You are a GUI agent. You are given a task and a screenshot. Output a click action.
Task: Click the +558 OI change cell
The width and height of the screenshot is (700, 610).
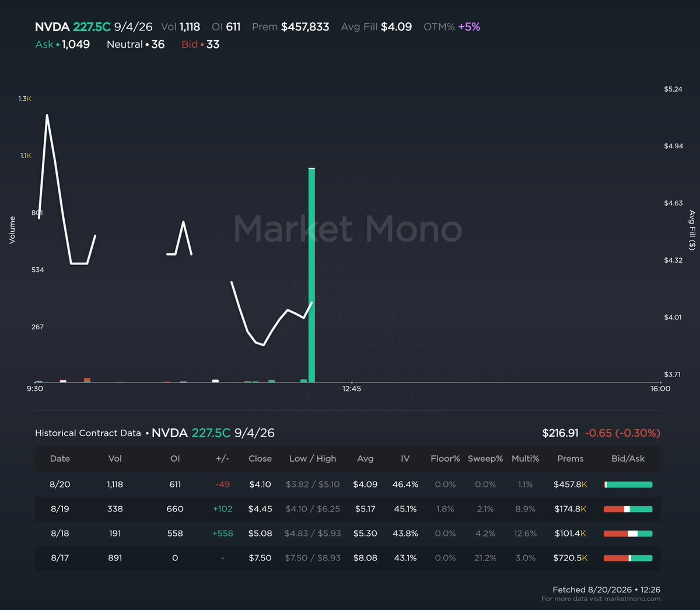pyautogui.click(x=222, y=534)
